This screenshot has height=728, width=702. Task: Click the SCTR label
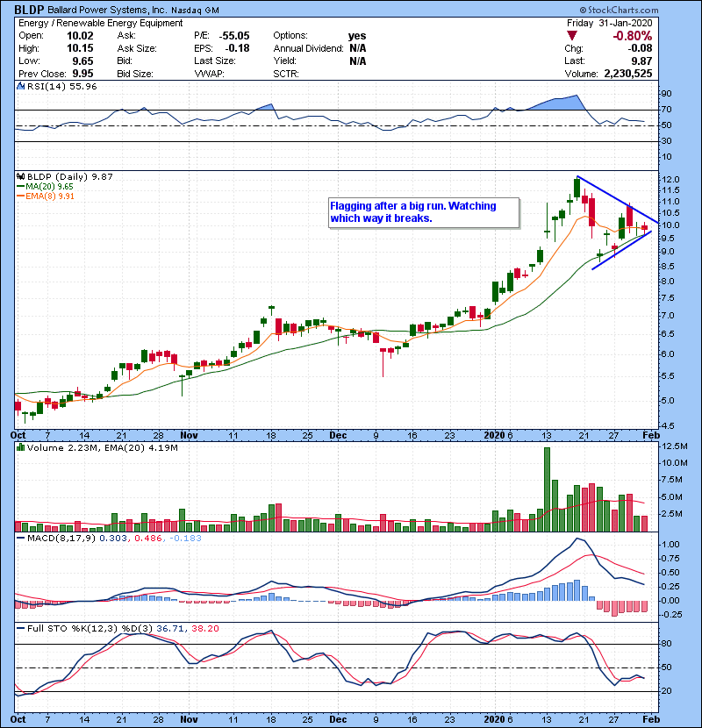tap(286, 74)
